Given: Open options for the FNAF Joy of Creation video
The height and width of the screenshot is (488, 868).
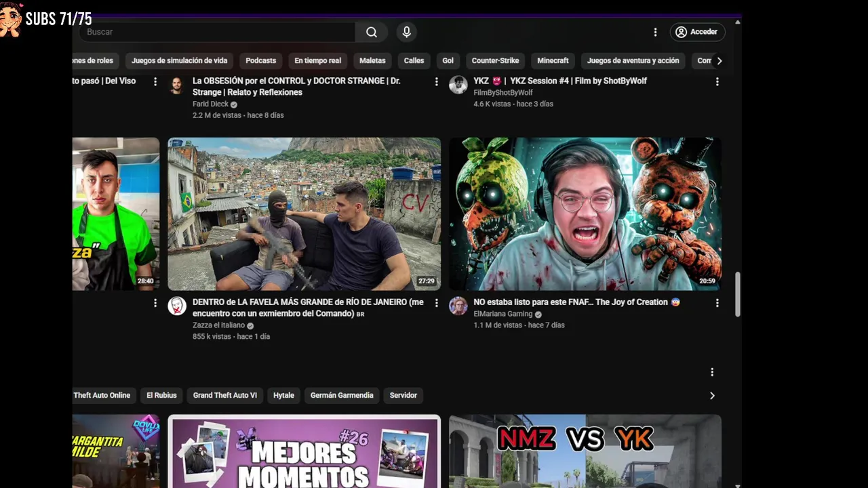Looking at the screenshot, I should click(x=717, y=303).
